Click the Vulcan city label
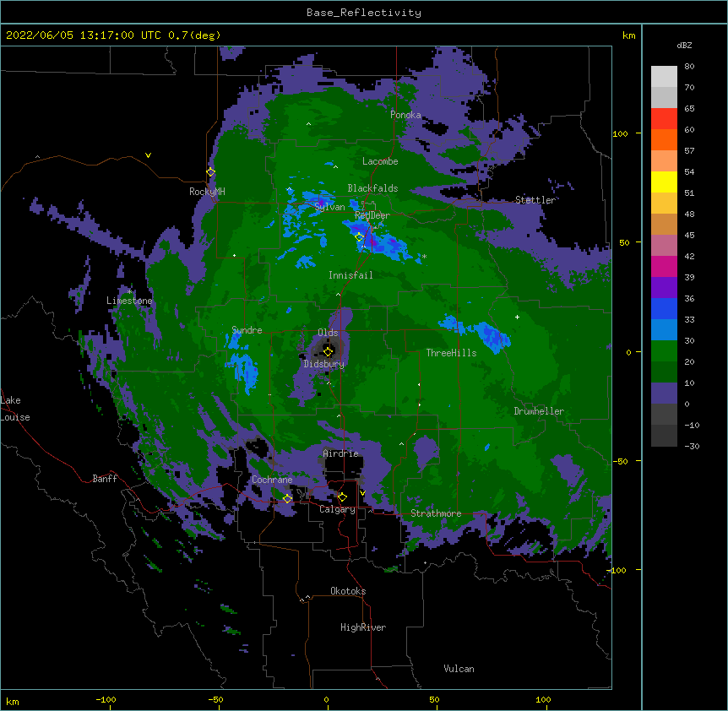728x711 pixels. click(x=459, y=669)
